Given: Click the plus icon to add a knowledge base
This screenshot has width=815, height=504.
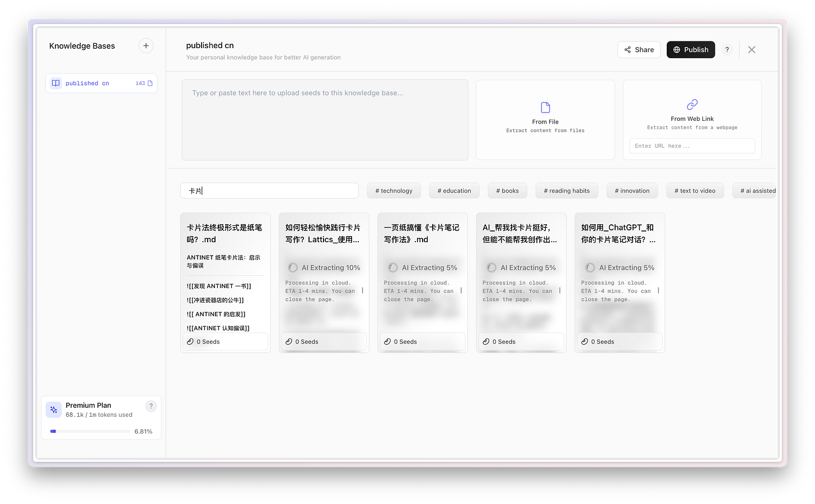Looking at the screenshot, I should click(x=146, y=45).
